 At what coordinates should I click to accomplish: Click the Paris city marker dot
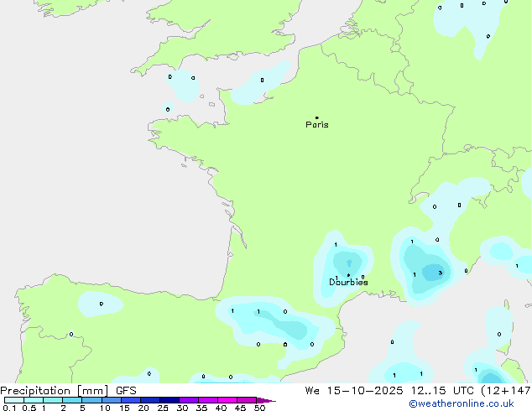317,117
